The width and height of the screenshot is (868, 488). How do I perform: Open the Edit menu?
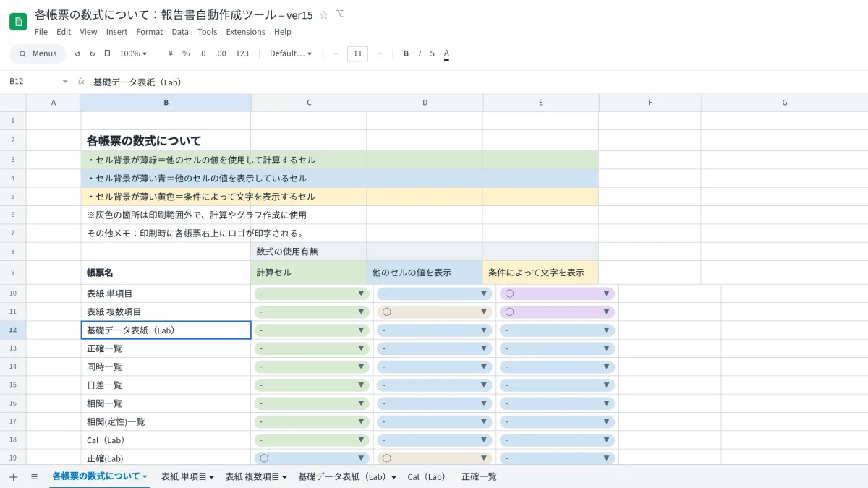pyautogui.click(x=64, y=32)
